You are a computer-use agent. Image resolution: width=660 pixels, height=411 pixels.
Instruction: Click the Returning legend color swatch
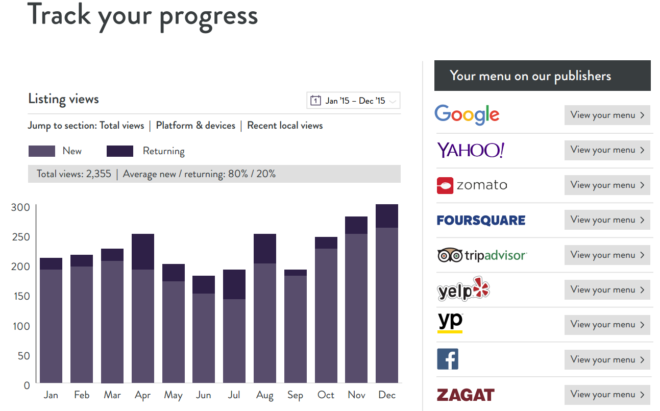pyautogui.click(x=120, y=151)
